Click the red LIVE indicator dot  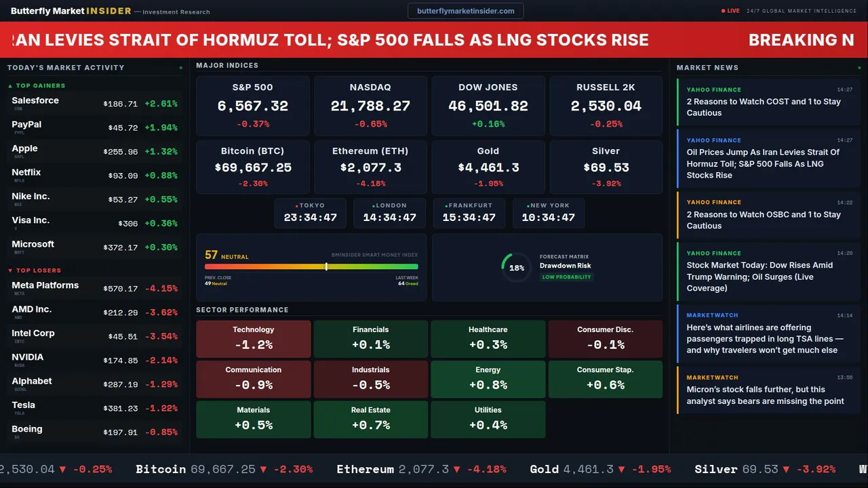pos(724,11)
